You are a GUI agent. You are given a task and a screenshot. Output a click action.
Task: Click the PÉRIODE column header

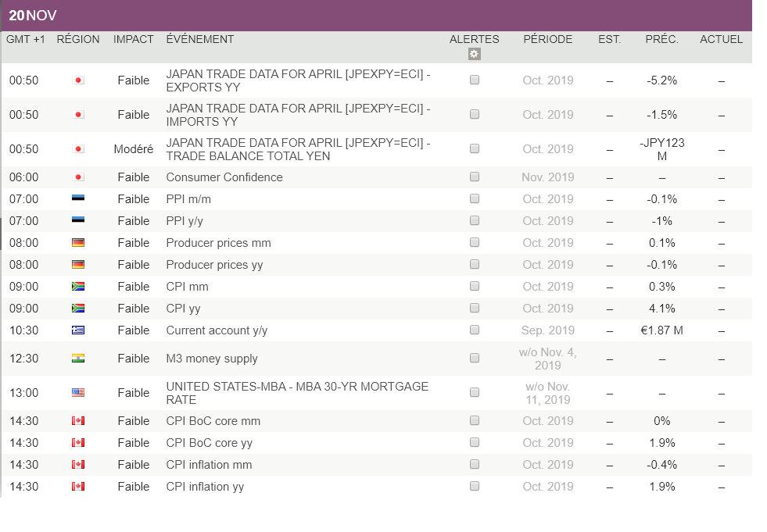[x=547, y=39]
